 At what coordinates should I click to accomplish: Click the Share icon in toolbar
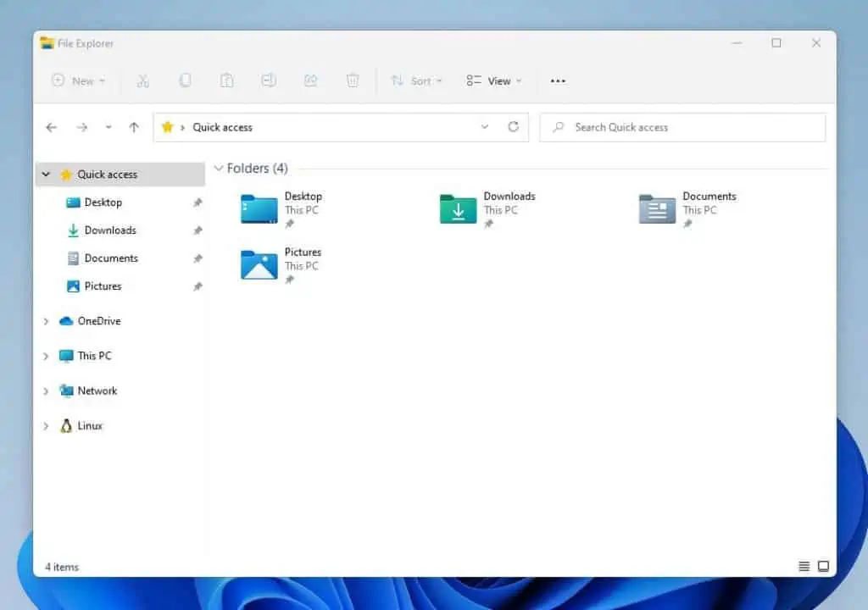[310, 80]
